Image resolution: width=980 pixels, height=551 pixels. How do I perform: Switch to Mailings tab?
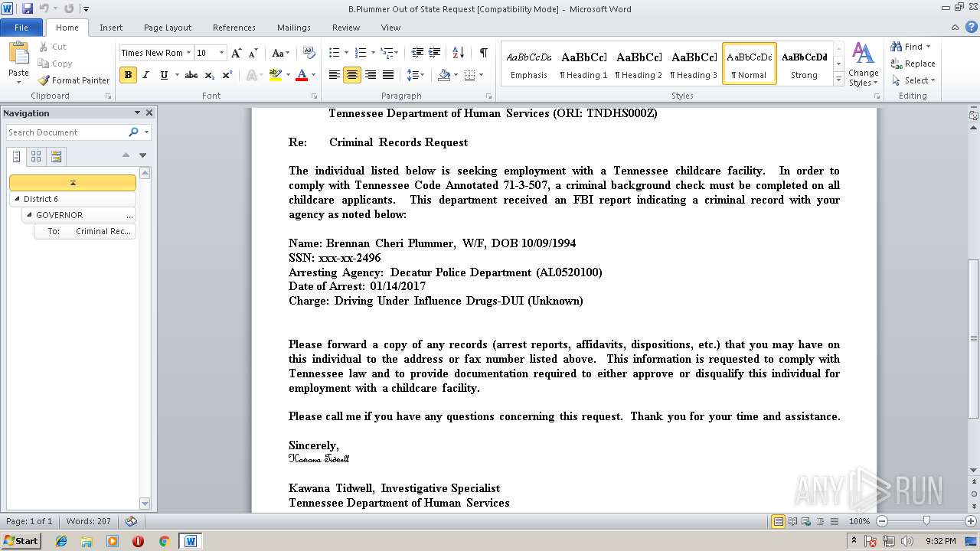pos(294,28)
